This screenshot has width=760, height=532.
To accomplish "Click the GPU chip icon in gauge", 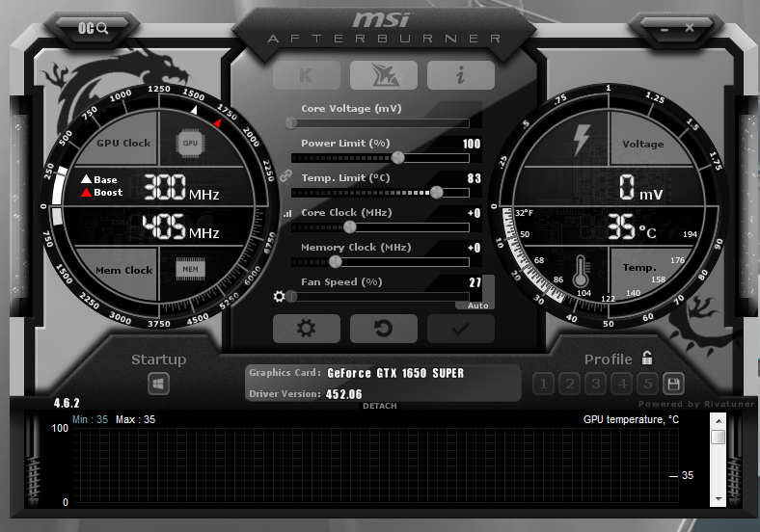I will (x=190, y=144).
